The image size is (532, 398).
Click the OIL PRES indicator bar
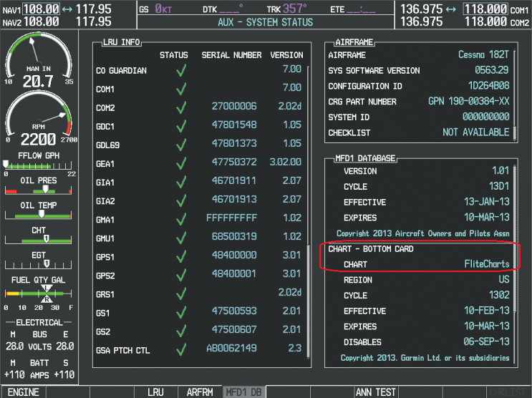(39, 191)
